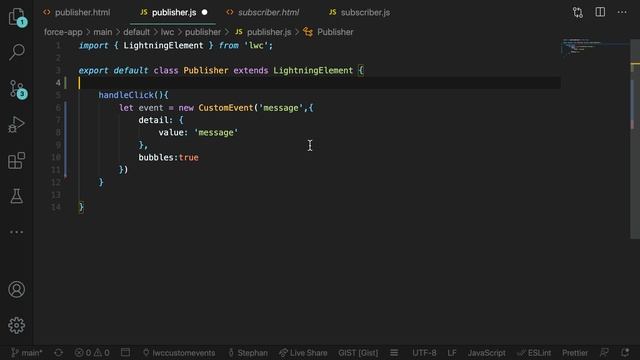The width and height of the screenshot is (640, 360).
Task: Open editor More Actions ellipsis menu
Action: click(622, 12)
